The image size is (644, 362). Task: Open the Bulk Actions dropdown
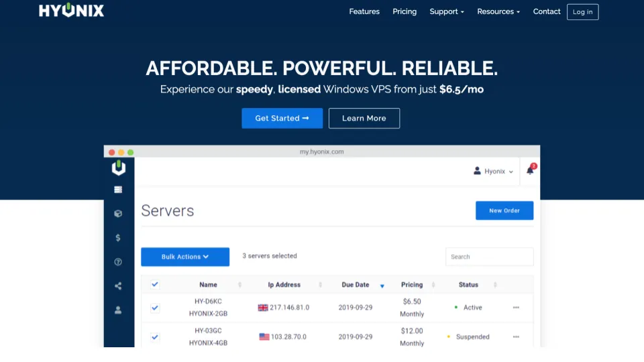[x=185, y=257]
